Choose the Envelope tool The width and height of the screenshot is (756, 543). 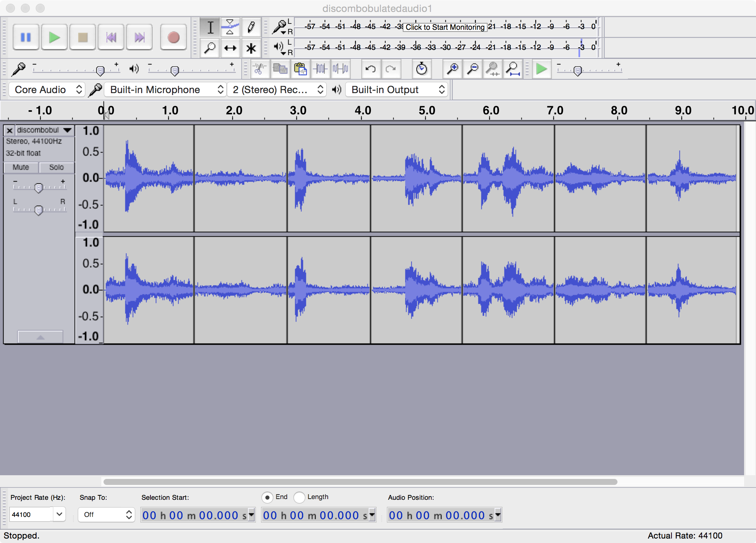pos(230,27)
